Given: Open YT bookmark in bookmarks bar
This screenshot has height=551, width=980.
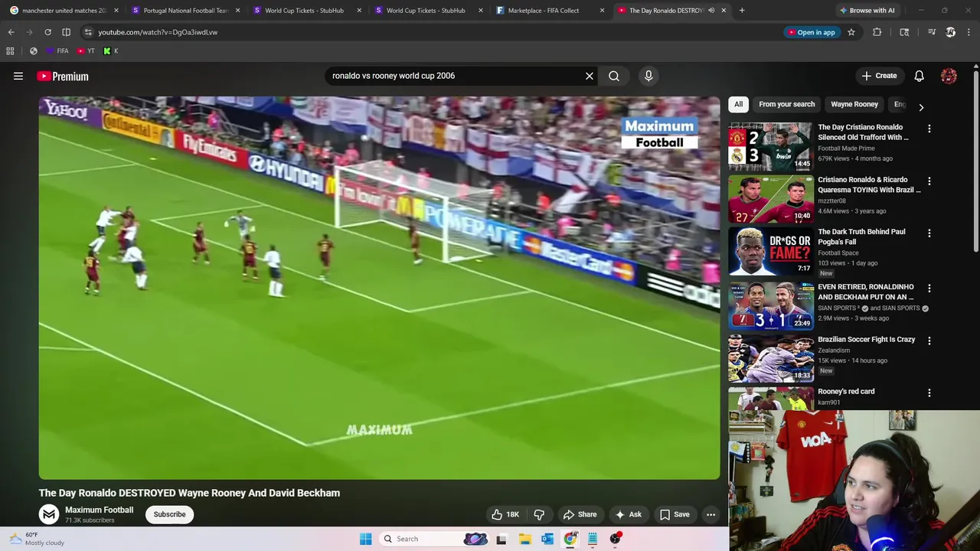Looking at the screenshot, I should (x=86, y=51).
